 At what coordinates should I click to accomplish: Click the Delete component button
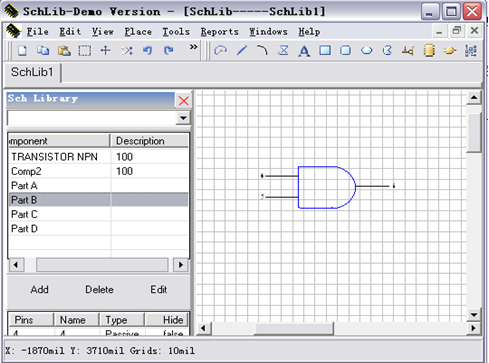[x=99, y=289]
